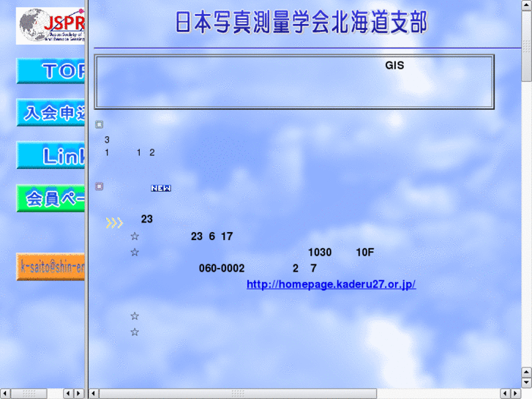The height and width of the screenshot is (399, 532).
Task: Click the JSPRS globe logo
Action: [50, 26]
